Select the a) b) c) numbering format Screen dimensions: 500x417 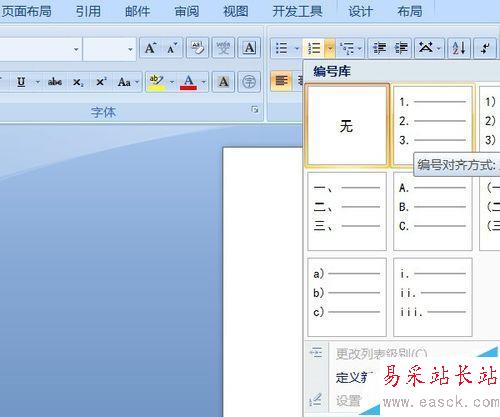coord(347,297)
